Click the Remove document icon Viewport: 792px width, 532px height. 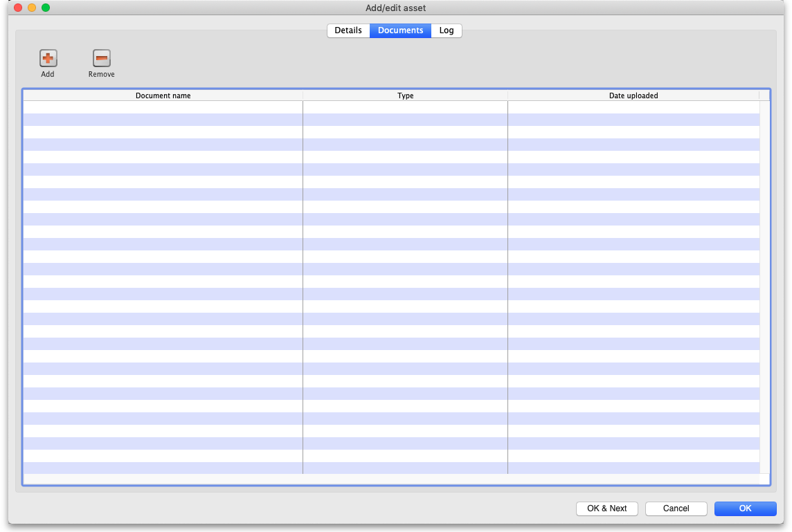pos(102,59)
